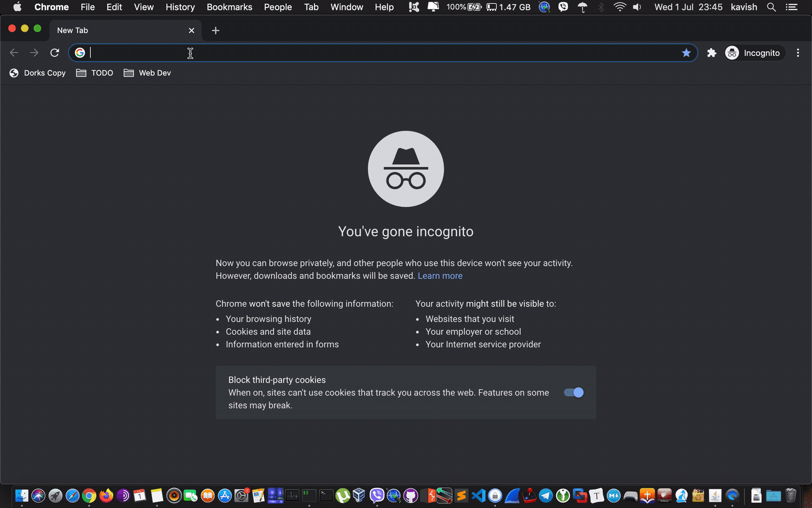Screen dimensions: 812x508
Task: Open a new tab with the plus button
Action: (215, 30)
